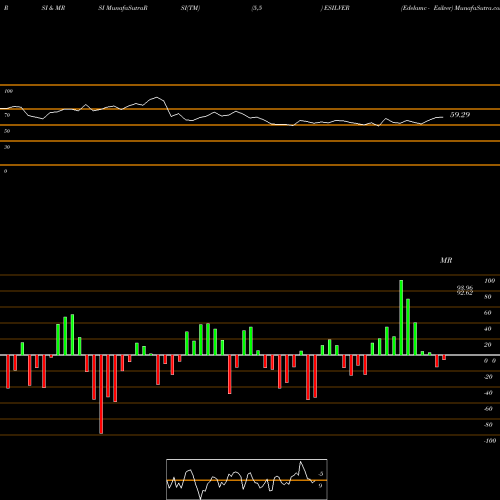The height and width of the screenshot is (500, 500).
Task: Click the '9' value in the mini chart
Action: 320,486
